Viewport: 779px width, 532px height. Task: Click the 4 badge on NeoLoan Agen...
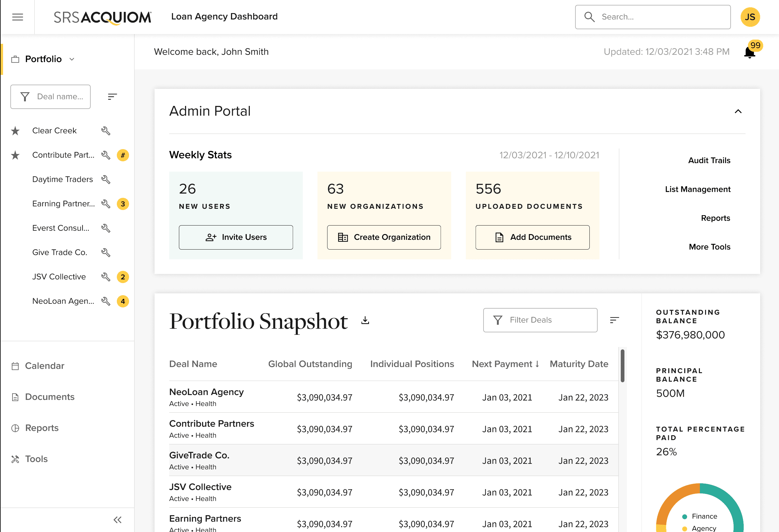(x=123, y=301)
